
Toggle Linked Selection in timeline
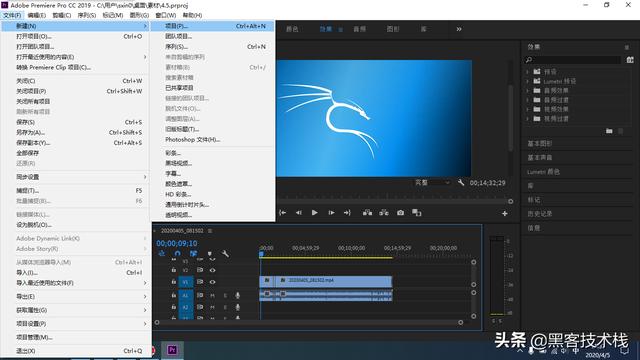point(193,253)
